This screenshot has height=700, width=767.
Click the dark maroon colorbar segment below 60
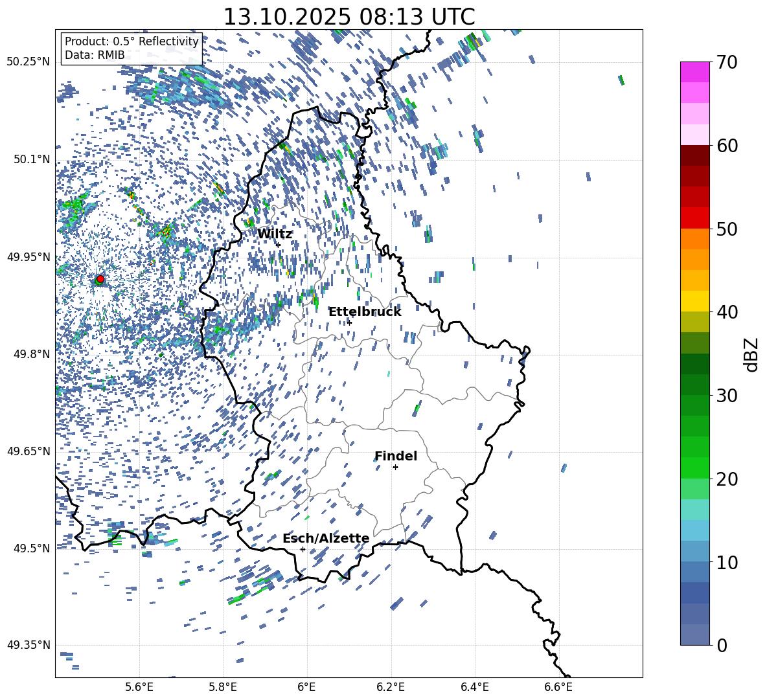pos(694,156)
